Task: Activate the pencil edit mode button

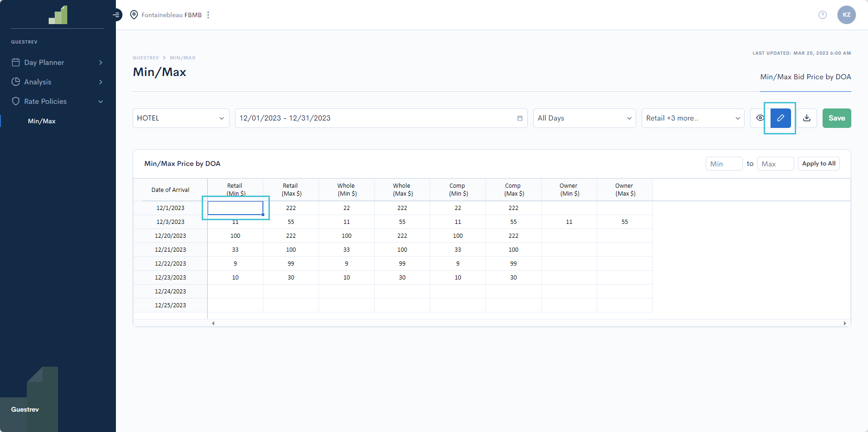Action: (781, 118)
